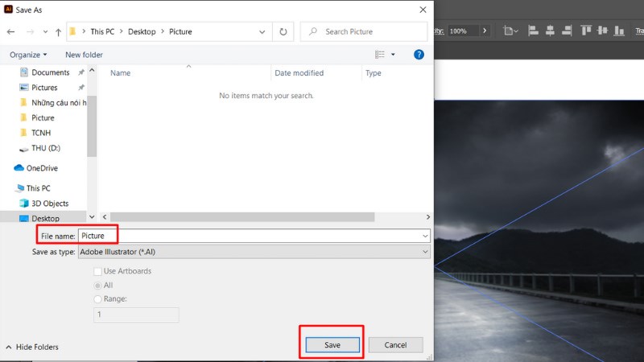Click the vertical align top icon
This screenshot has height=362, width=644.
coord(586,31)
